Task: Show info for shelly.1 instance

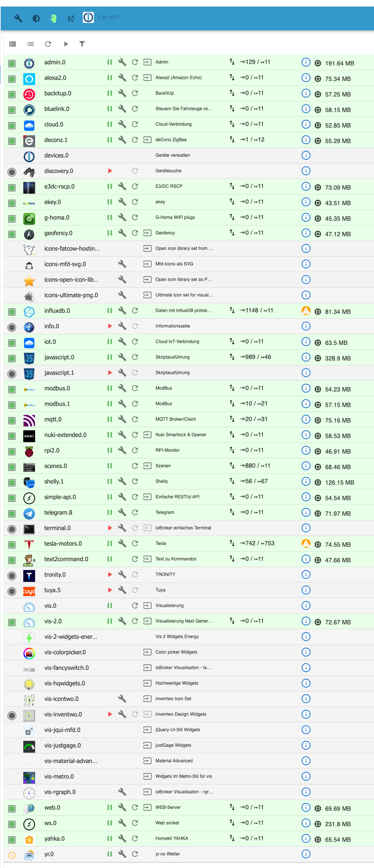Action: [x=306, y=481]
